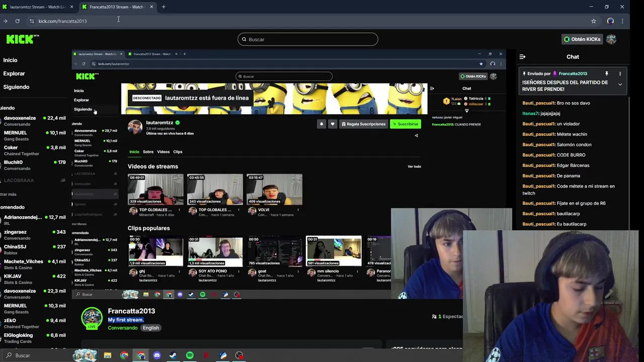Click Francatta2013 username in the pinned message

tap(573, 73)
